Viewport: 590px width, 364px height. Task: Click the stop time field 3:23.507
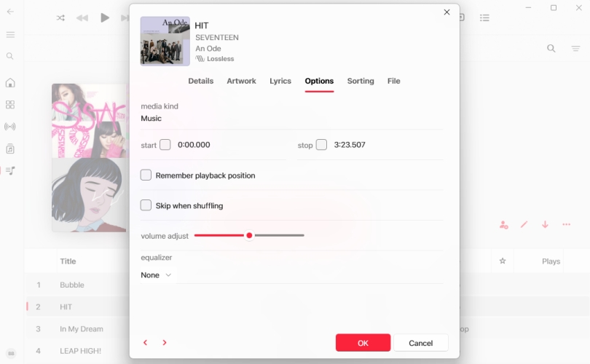coord(350,145)
